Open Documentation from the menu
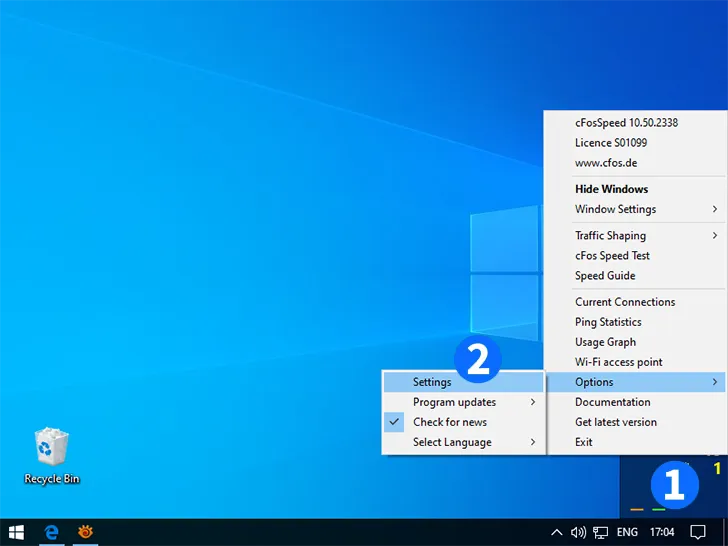The height and width of the screenshot is (546, 728). pos(636,402)
